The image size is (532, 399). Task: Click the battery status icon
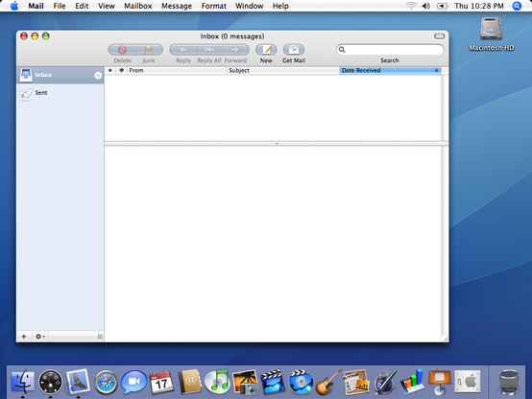click(442, 6)
